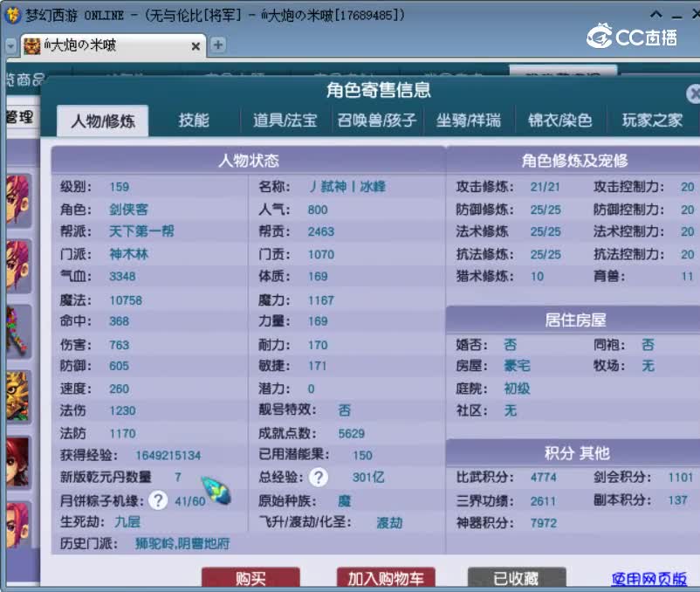Image resolution: width=700 pixels, height=592 pixels.
Task: Add character to cart with 加入购物车
Action: point(386,579)
